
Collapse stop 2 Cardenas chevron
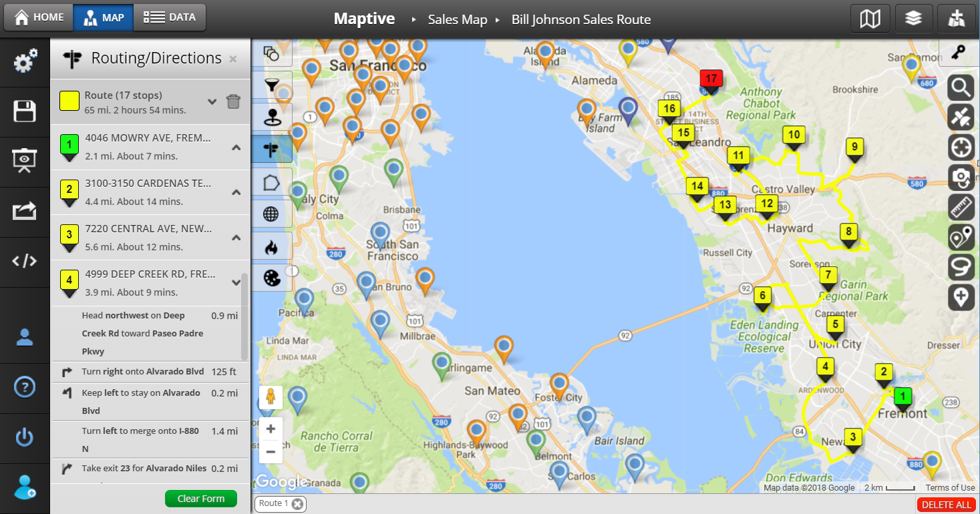(236, 192)
